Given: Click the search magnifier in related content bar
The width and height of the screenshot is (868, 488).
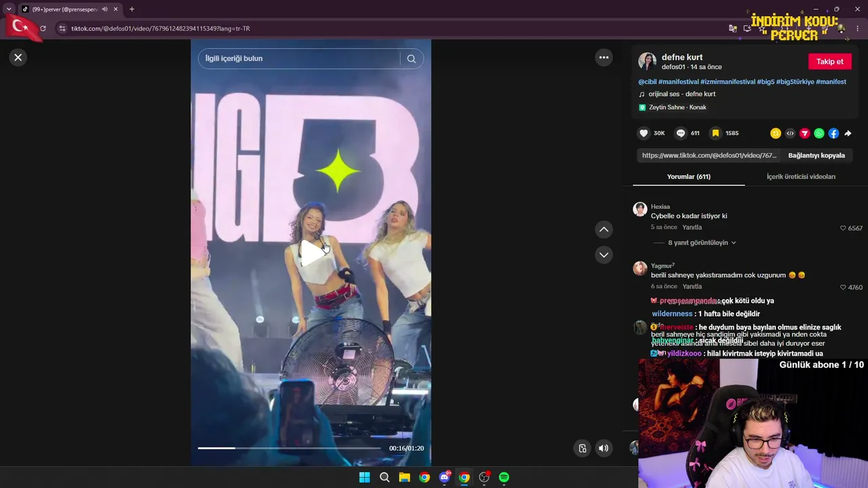Looking at the screenshot, I should point(411,58).
